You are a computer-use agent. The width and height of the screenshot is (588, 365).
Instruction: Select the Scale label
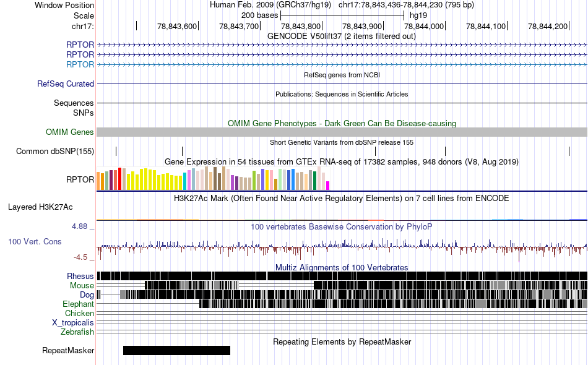84,15
